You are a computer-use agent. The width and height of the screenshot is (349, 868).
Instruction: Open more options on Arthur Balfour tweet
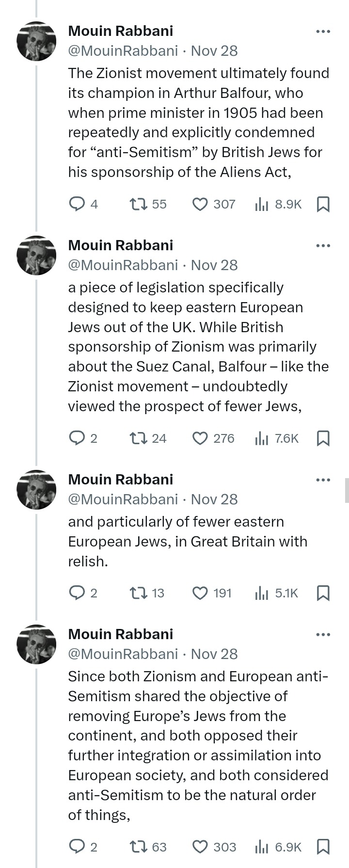pos(323,32)
